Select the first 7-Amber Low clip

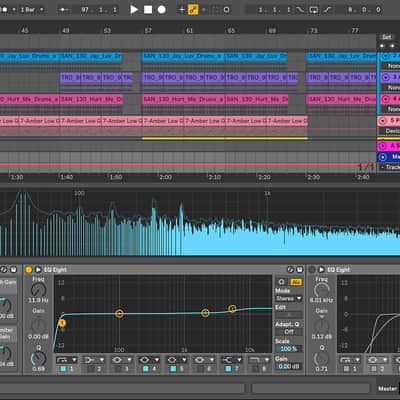click(39, 121)
